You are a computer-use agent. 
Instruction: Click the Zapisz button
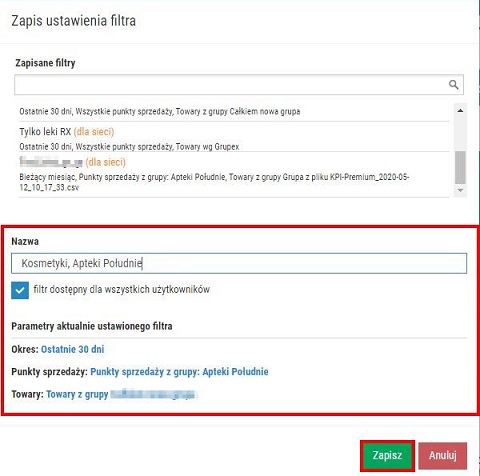click(x=387, y=455)
